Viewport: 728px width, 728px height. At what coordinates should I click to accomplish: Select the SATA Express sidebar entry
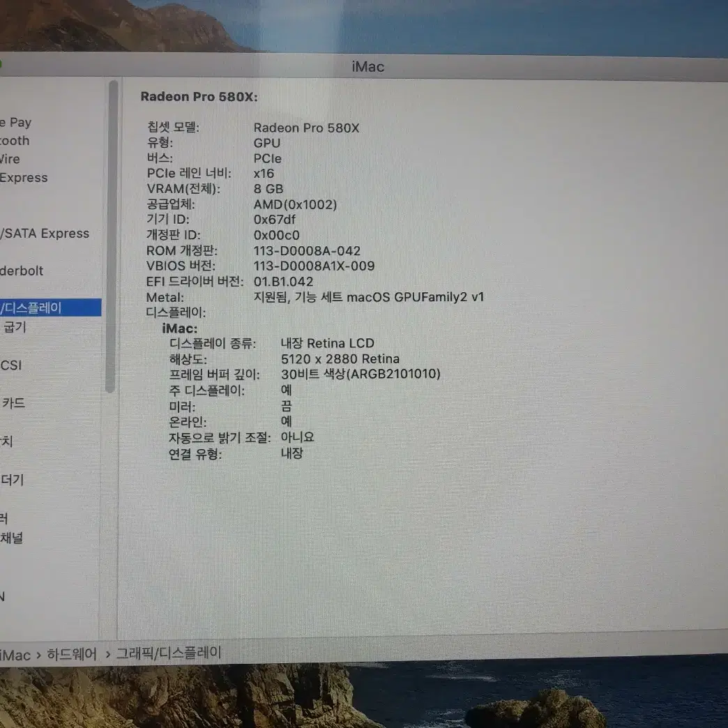click(x=45, y=233)
